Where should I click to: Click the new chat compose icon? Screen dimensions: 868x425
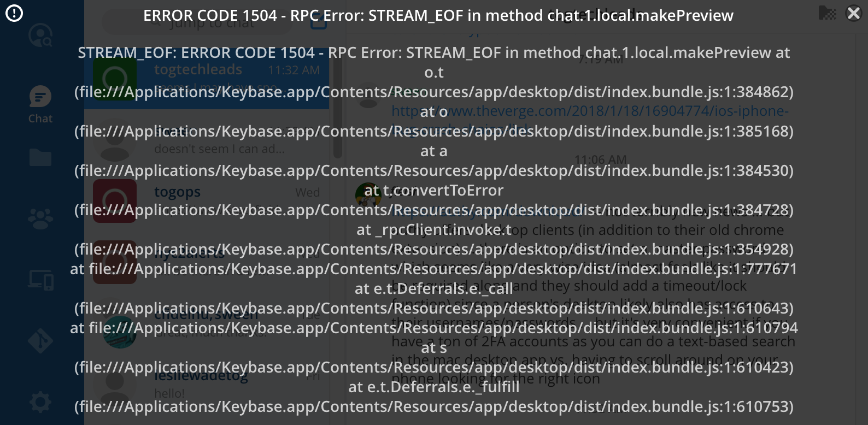pyautogui.click(x=319, y=22)
